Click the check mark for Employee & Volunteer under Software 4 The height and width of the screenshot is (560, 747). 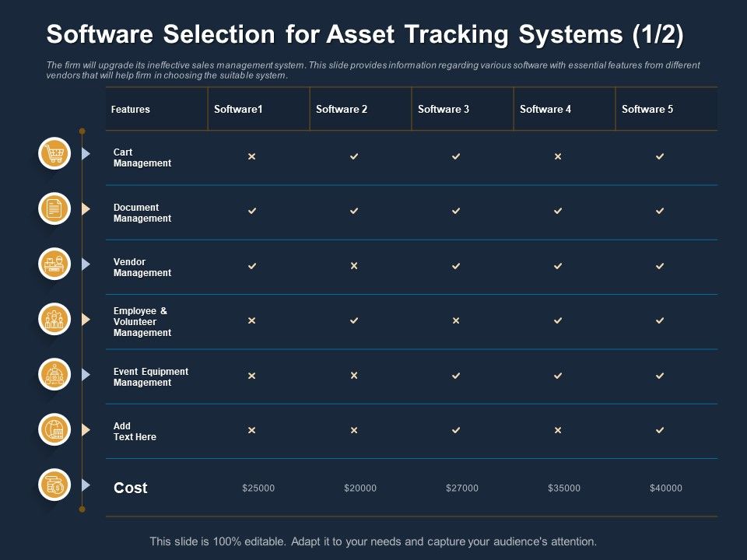click(x=558, y=320)
